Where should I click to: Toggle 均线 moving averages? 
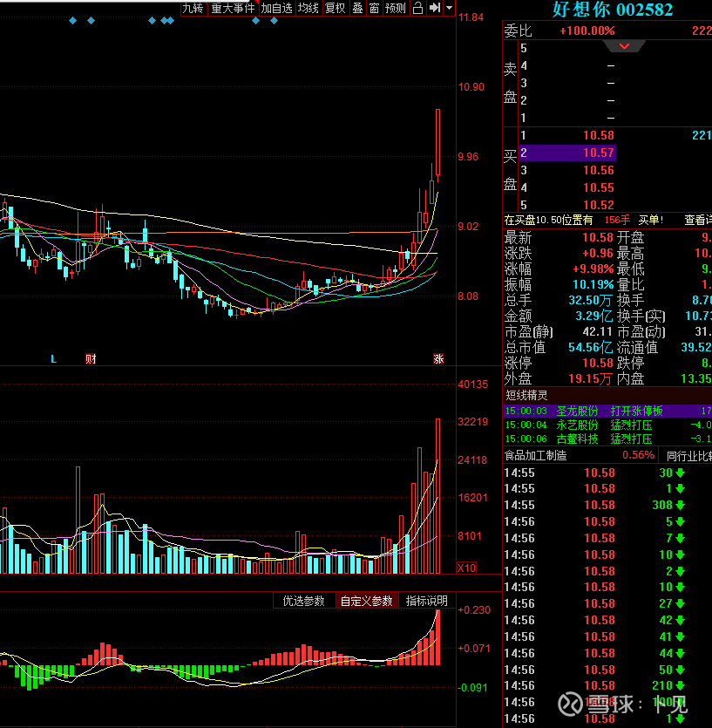pyautogui.click(x=309, y=8)
